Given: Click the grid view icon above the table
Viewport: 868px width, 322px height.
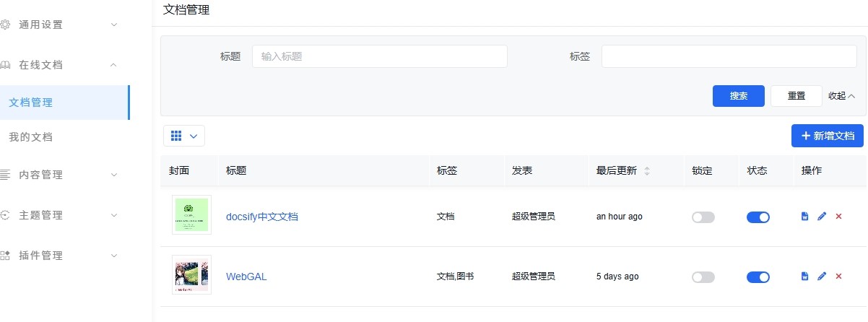Looking at the screenshot, I should (177, 136).
